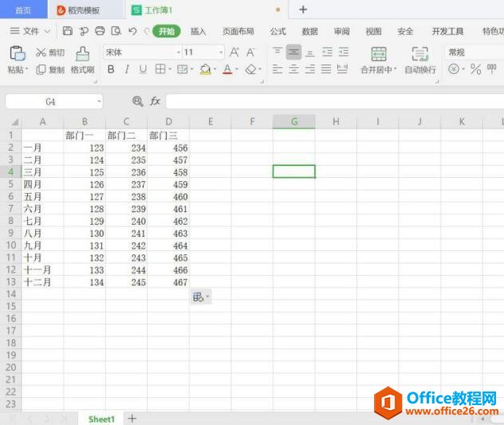Image resolution: width=504 pixels, height=425 pixels.
Task: Open the 文件 menu dropdown arrow
Action: coord(47,31)
